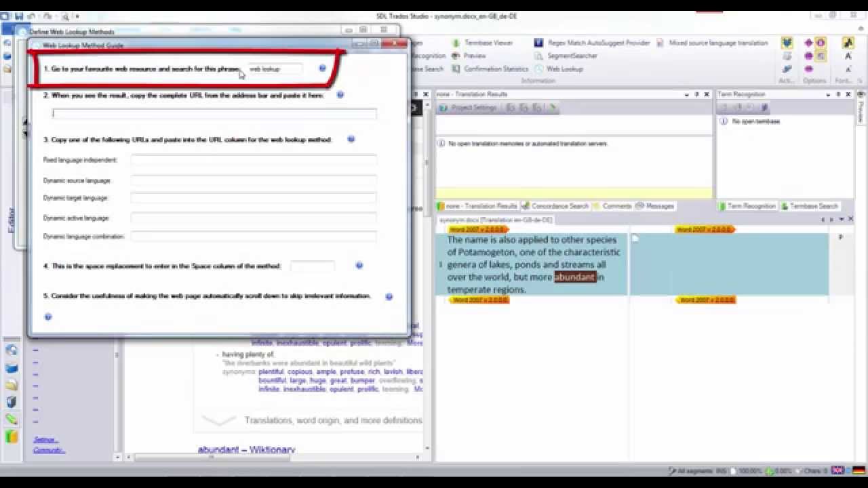Click the complete URL paste field in step 2

pyautogui.click(x=214, y=114)
